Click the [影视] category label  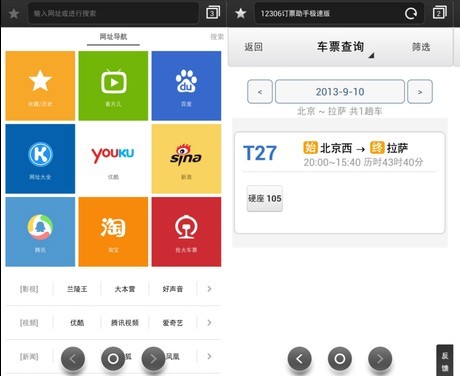pos(29,289)
